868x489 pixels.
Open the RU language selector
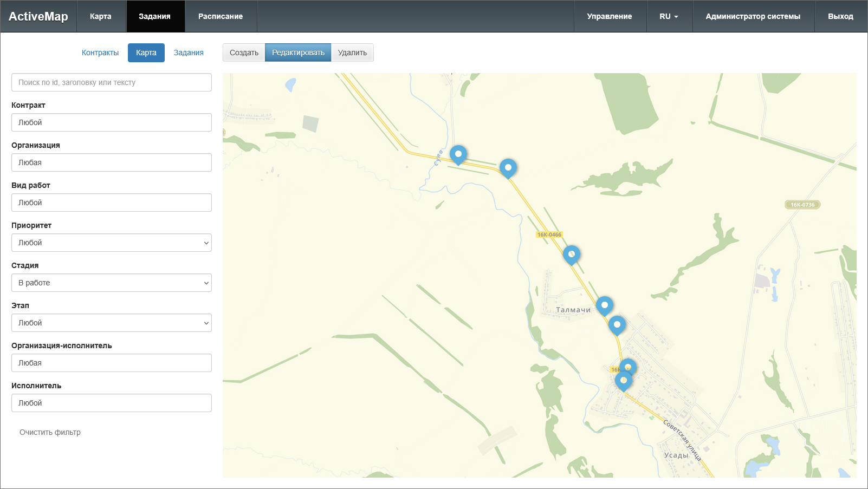[669, 16]
